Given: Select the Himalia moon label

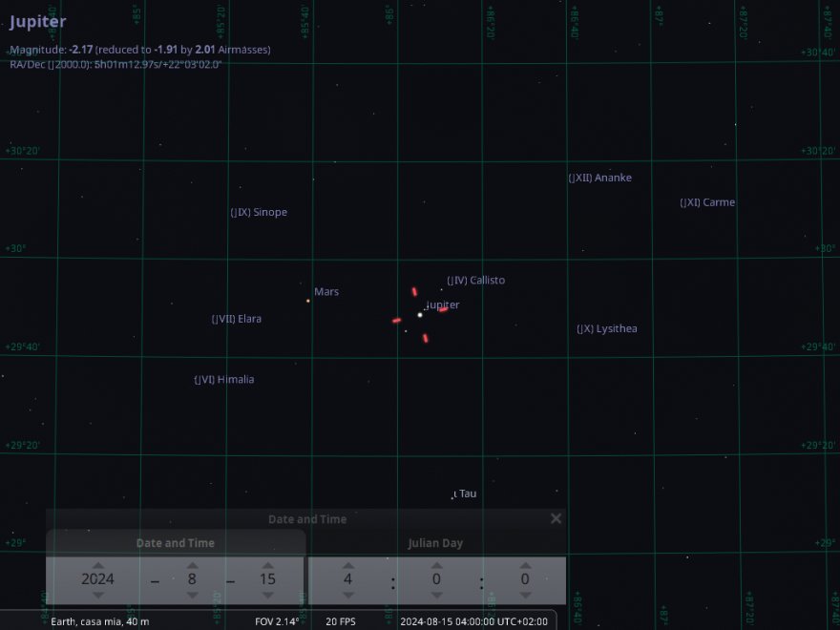Looking at the screenshot, I should tap(223, 380).
